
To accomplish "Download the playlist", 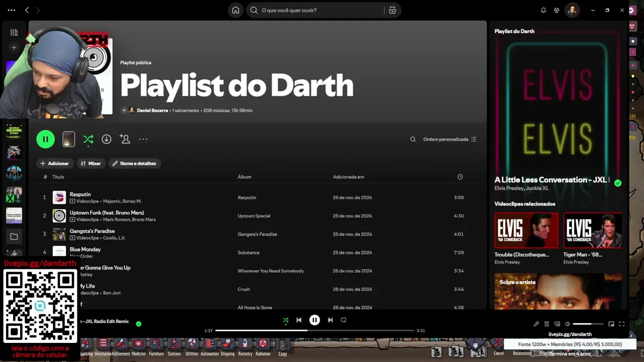I will click(x=106, y=139).
